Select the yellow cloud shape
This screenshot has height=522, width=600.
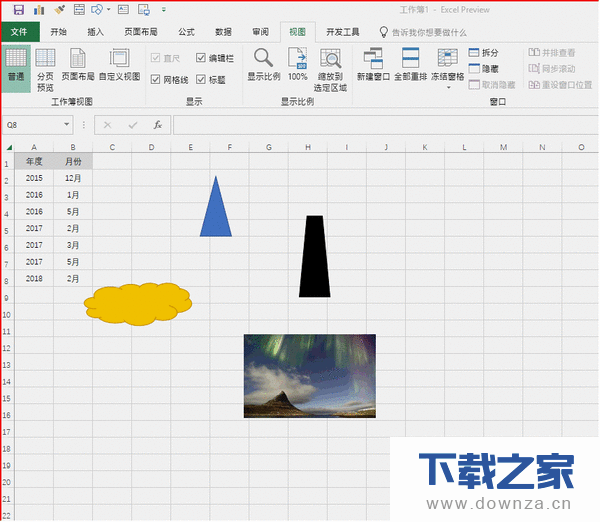point(138,304)
